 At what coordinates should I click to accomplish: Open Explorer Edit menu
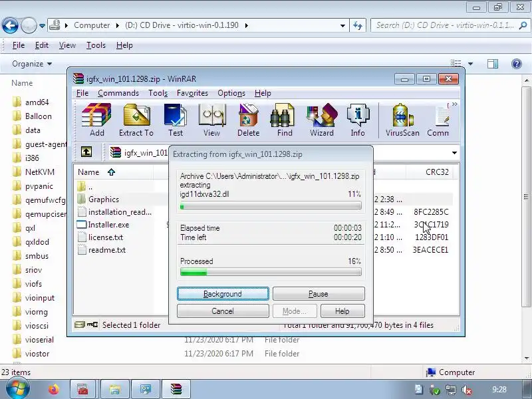(x=42, y=45)
